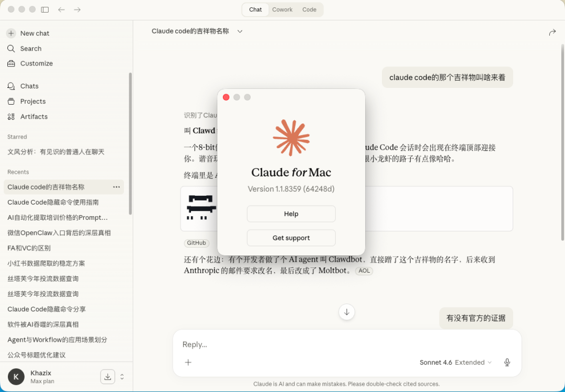Toggle the sidebar visibility button
The image size is (565, 392).
point(44,9)
